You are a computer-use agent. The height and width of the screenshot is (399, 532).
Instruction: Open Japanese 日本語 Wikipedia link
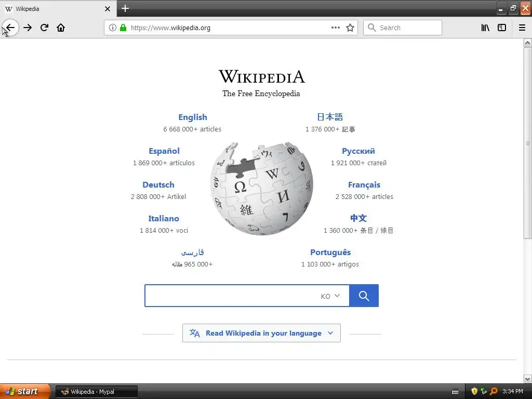(330, 117)
